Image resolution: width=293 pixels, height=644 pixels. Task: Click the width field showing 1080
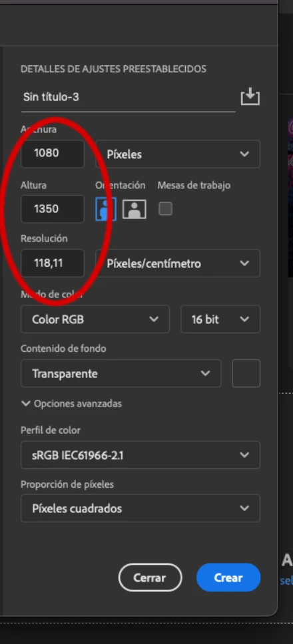point(53,154)
